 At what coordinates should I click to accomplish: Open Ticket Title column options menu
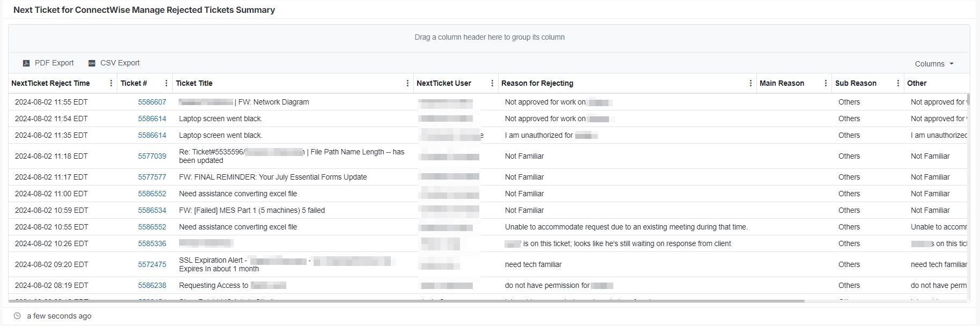407,83
